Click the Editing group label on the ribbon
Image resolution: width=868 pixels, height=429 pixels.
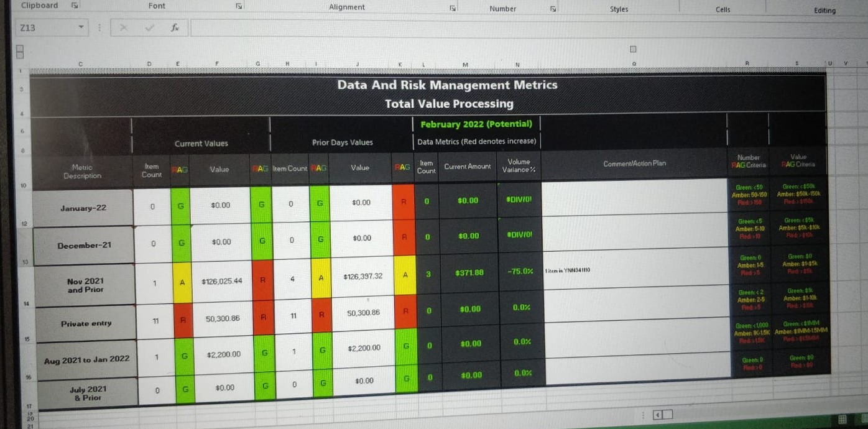(824, 11)
